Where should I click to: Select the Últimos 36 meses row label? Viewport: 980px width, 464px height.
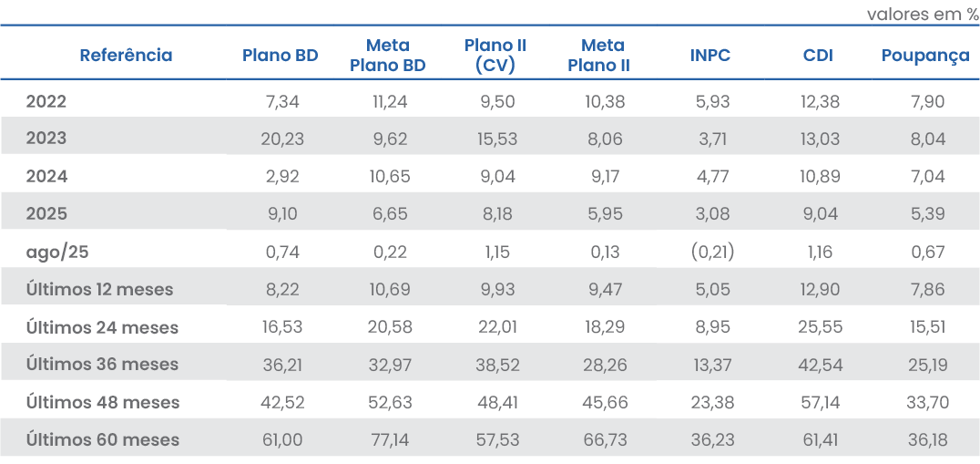pyautogui.click(x=102, y=365)
